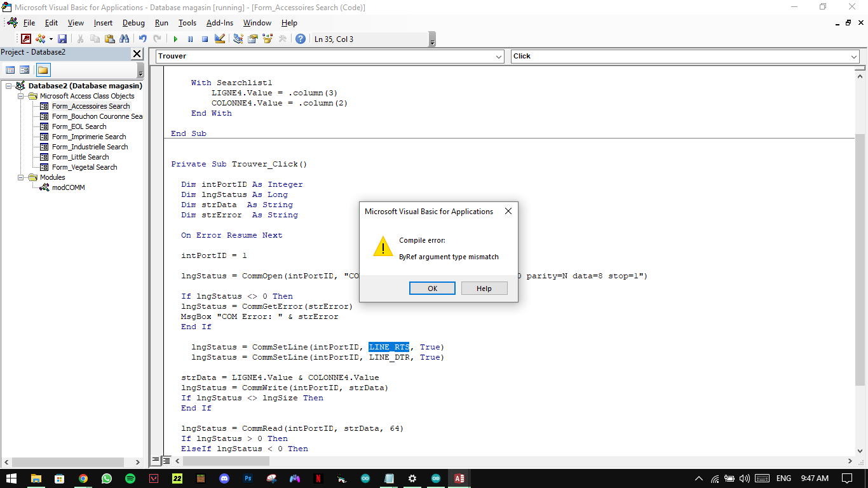This screenshot has height=488, width=868.
Task: Expand the Trouver object dropdown
Action: [499, 56]
